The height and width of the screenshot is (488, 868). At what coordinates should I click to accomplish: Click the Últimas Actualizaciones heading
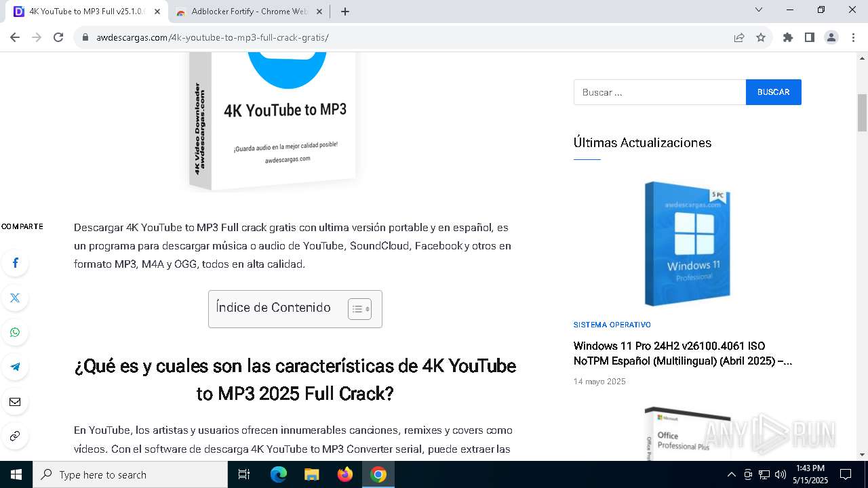(x=642, y=142)
